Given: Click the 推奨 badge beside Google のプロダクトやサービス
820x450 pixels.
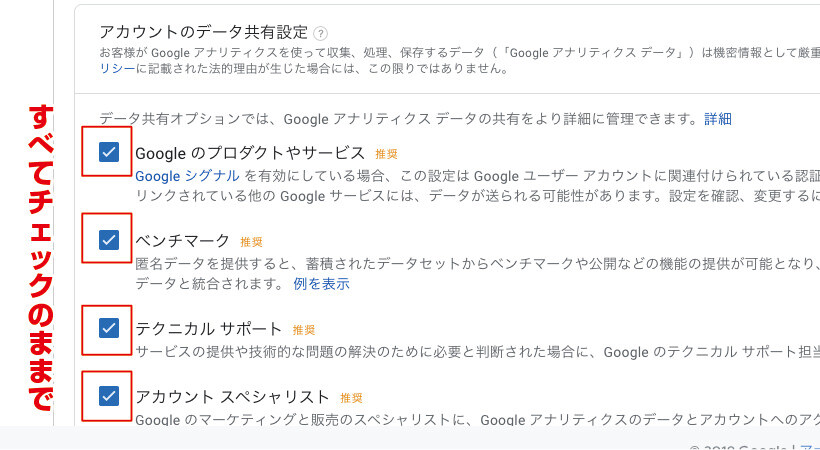Looking at the screenshot, I should (x=386, y=154).
